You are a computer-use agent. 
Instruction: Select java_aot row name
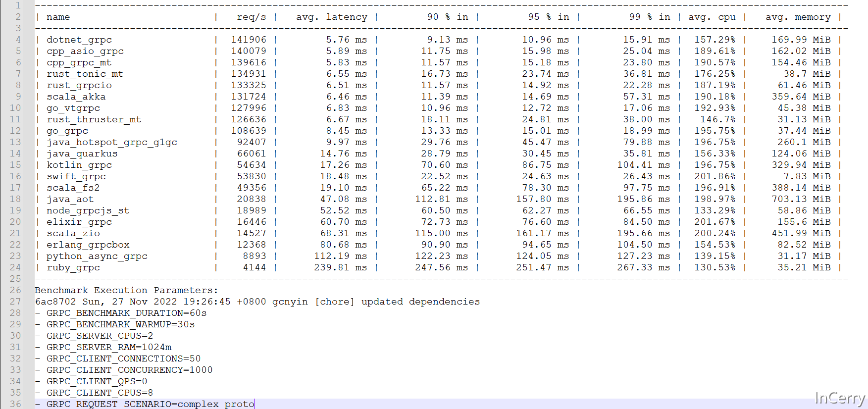(70, 199)
